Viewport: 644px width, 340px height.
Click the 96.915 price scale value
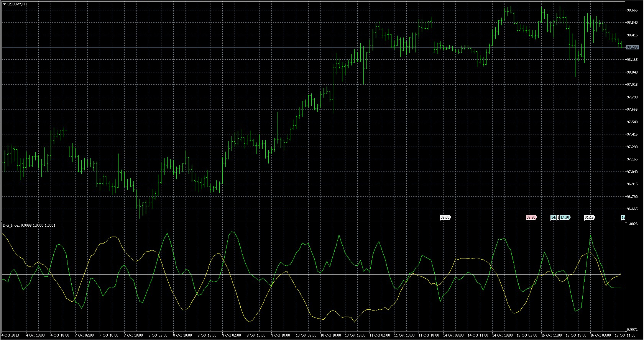pos(632,184)
